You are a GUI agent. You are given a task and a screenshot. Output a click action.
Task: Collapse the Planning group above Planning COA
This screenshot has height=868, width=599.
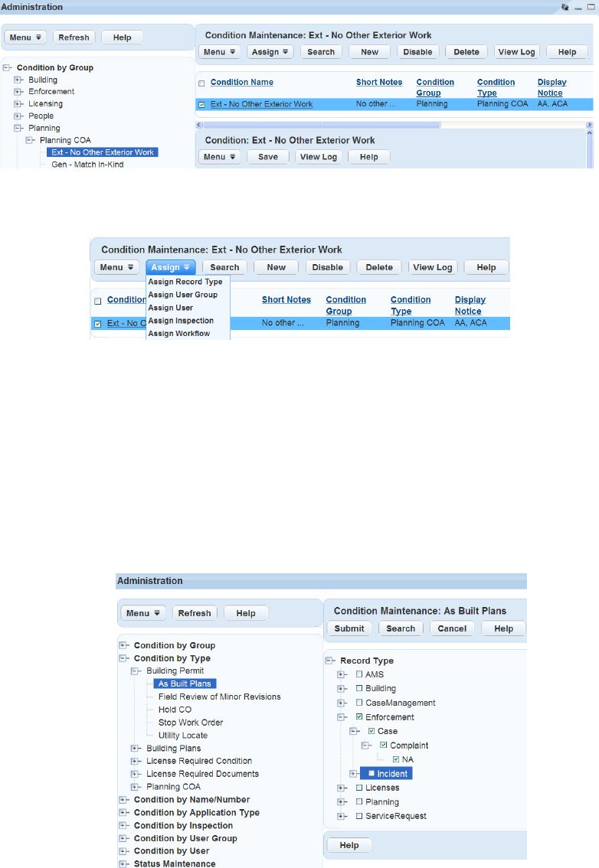18,129
